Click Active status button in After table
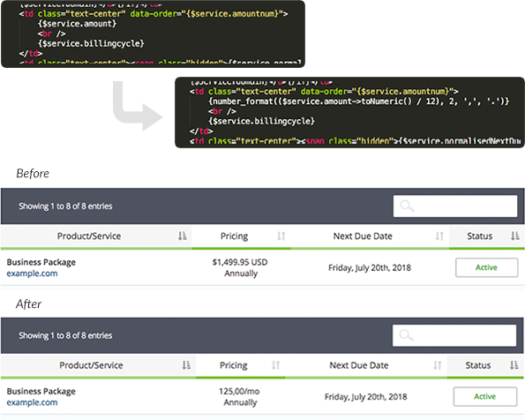Viewport: 525px width, 420px height. 484,396
